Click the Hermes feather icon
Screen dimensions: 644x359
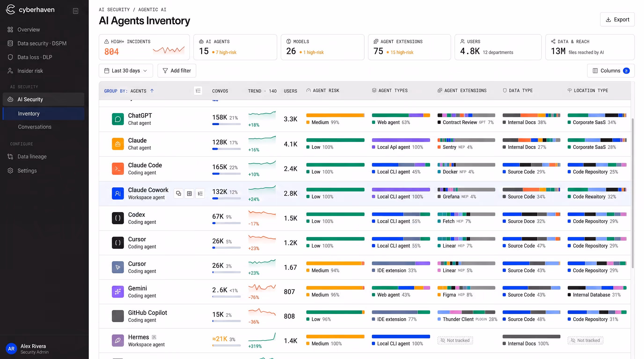[x=118, y=341]
